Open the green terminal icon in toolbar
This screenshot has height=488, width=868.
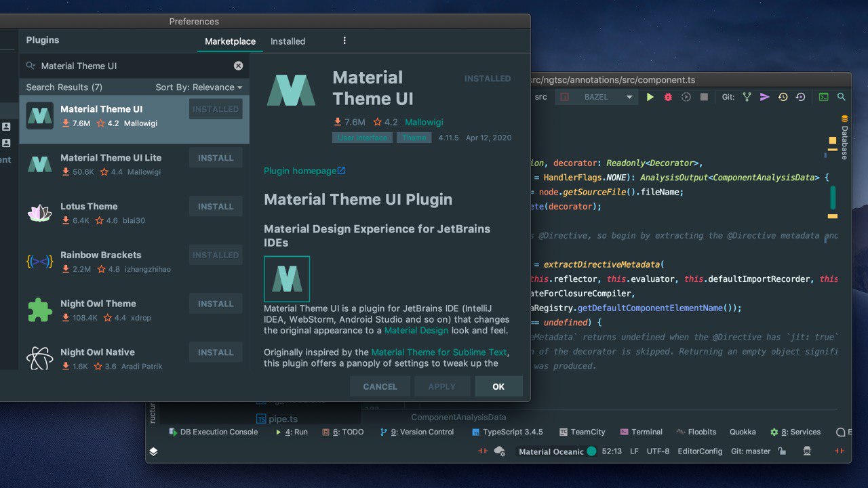point(823,97)
